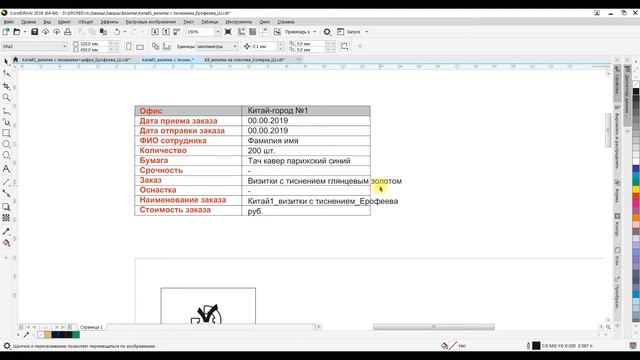Pick the tan document palette swatch
This screenshot has width=640, height=360.
(x=48, y=335)
